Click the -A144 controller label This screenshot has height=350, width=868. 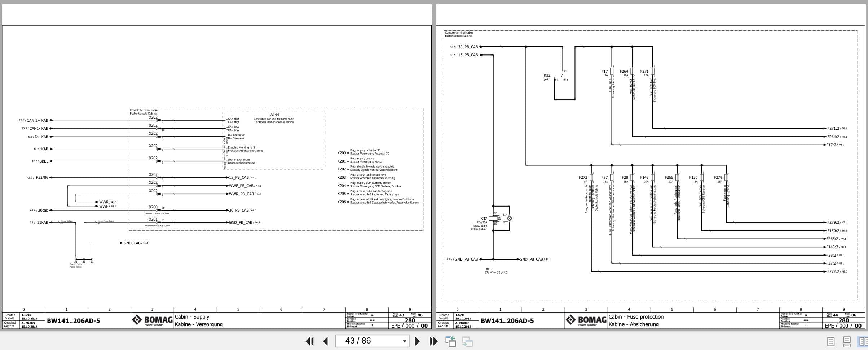(274, 115)
